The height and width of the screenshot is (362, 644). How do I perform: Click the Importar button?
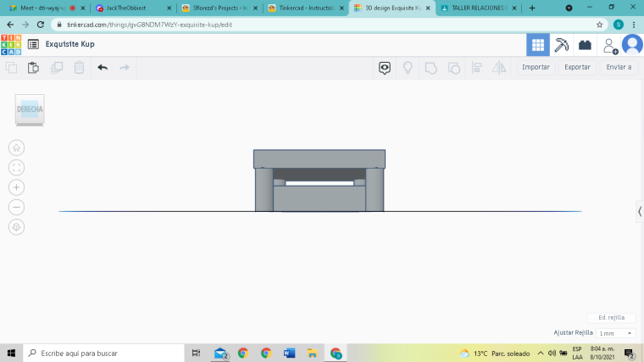click(536, 67)
